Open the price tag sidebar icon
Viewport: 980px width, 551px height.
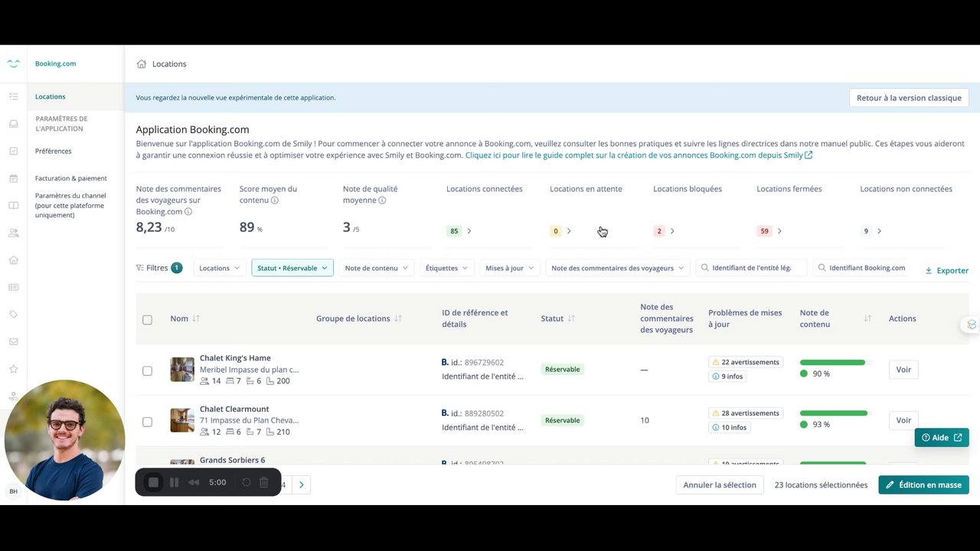point(13,315)
